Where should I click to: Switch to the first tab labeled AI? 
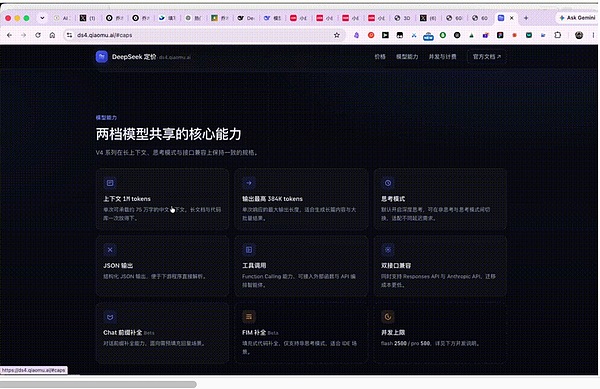[62, 18]
